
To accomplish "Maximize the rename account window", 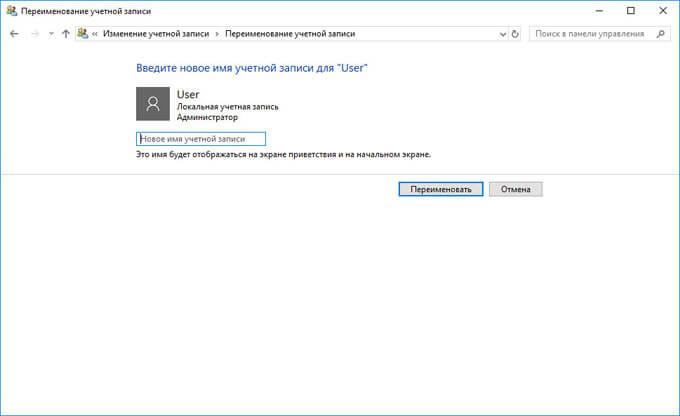I will 631,11.
